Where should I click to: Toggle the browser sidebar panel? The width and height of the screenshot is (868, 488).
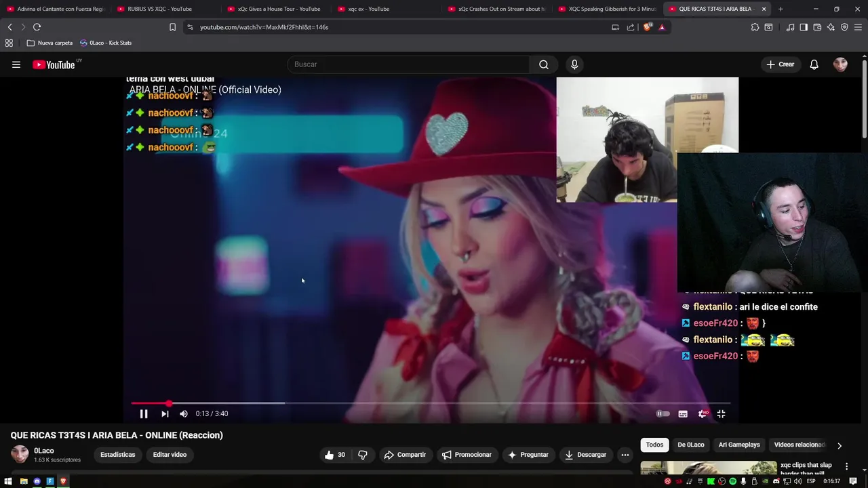click(804, 27)
